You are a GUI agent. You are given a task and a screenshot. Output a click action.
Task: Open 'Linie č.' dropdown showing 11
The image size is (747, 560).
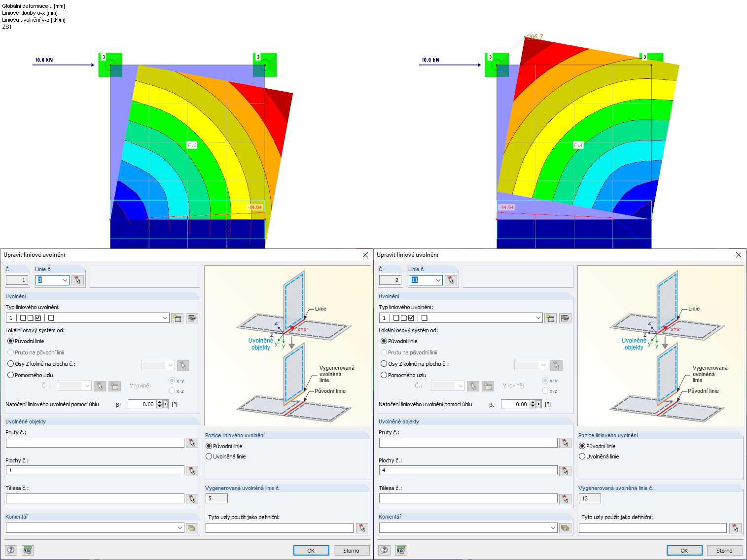pos(438,280)
